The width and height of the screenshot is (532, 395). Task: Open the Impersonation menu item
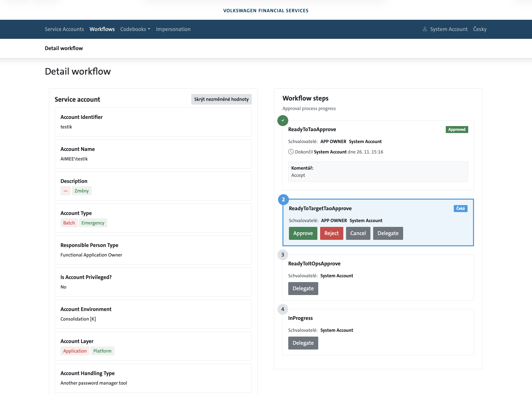tap(173, 29)
